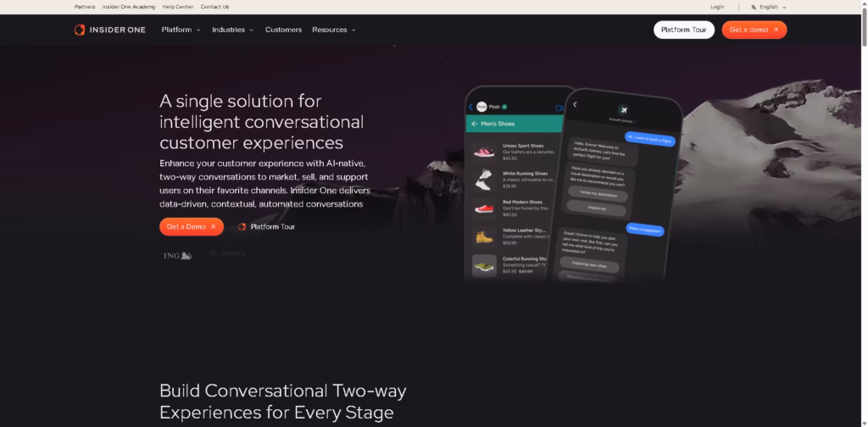Click the Insider One logo icon
Viewport: 868px width, 427px height.
pyautogui.click(x=80, y=30)
